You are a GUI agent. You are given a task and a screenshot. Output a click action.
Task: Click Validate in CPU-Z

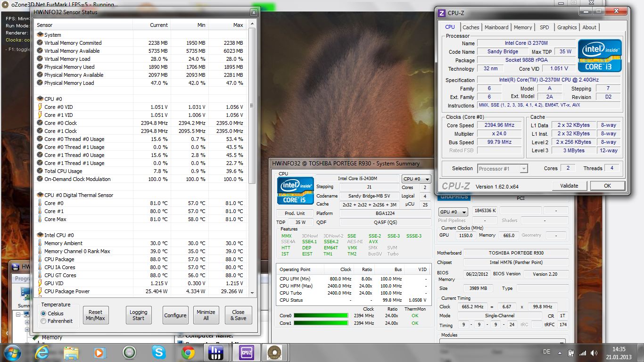569,186
